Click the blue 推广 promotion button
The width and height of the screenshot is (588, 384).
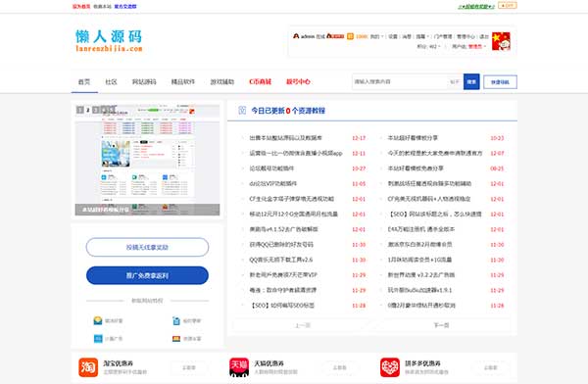click(147, 275)
